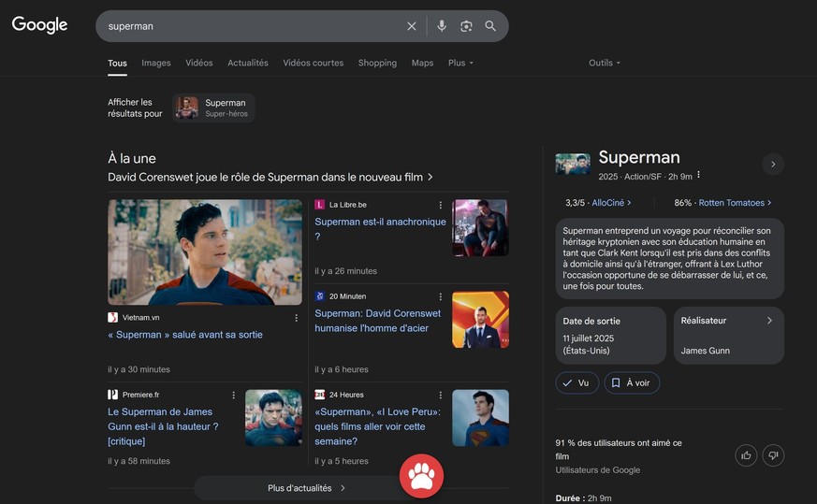The width and height of the screenshot is (817, 504).
Task: Click the Durée : 2h 9m text
Action: pos(584,498)
